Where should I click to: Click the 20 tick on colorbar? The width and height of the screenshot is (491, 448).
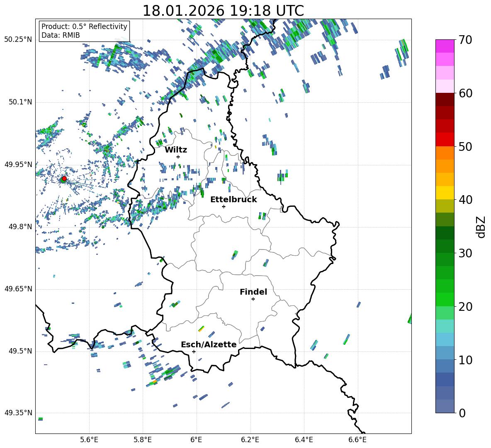click(x=465, y=307)
